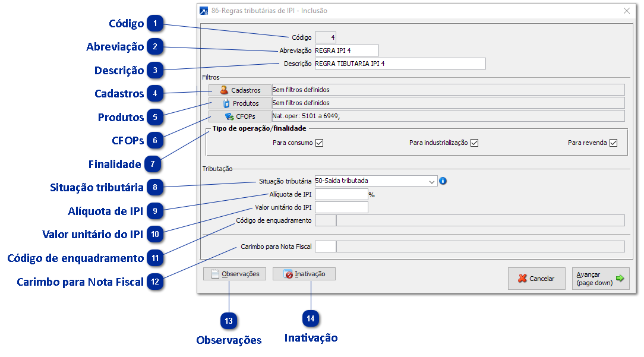The image size is (644, 357).
Task: Click the Produtos filter button
Action: 240,103
